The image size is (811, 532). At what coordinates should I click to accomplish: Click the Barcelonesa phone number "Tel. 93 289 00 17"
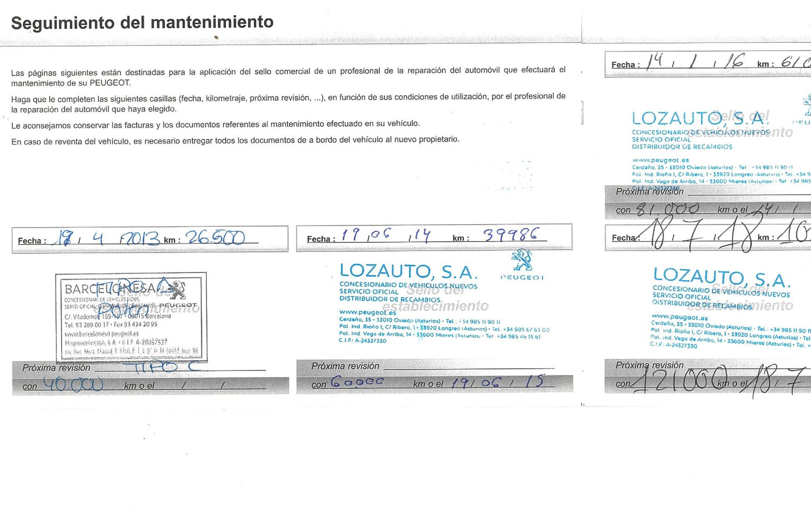86,325
